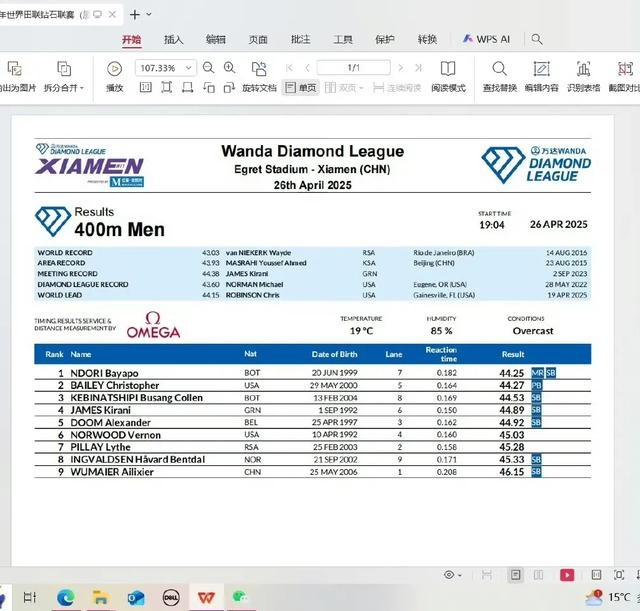Click the WPS AI button
The width and height of the screenshot is (640, 611).
486,40
